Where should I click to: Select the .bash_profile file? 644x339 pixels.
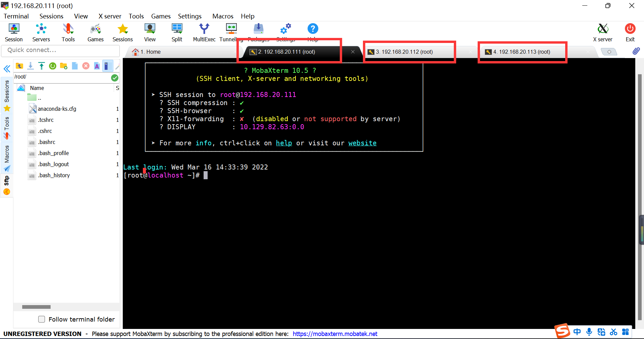coord(53,153)
